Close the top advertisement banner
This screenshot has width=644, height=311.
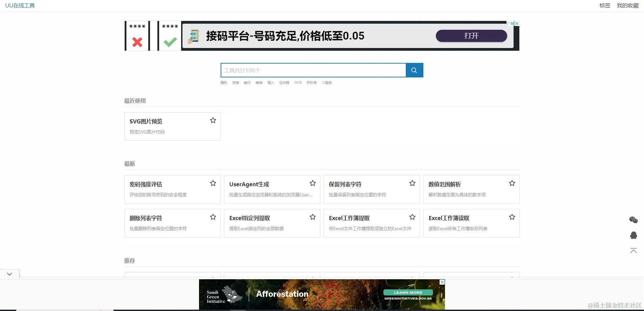pos(517,23)
